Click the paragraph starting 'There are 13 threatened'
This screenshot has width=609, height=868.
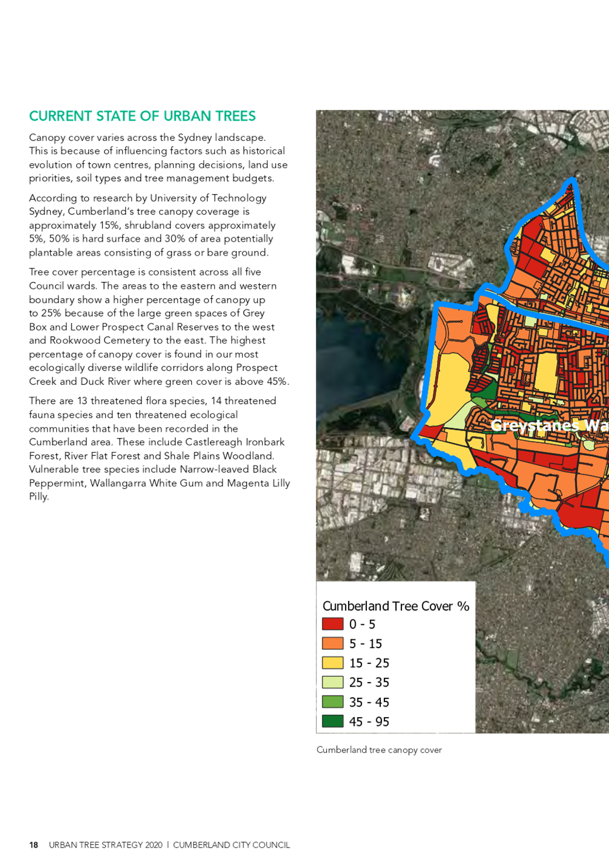pyautogui.click(x=160, y=449)
